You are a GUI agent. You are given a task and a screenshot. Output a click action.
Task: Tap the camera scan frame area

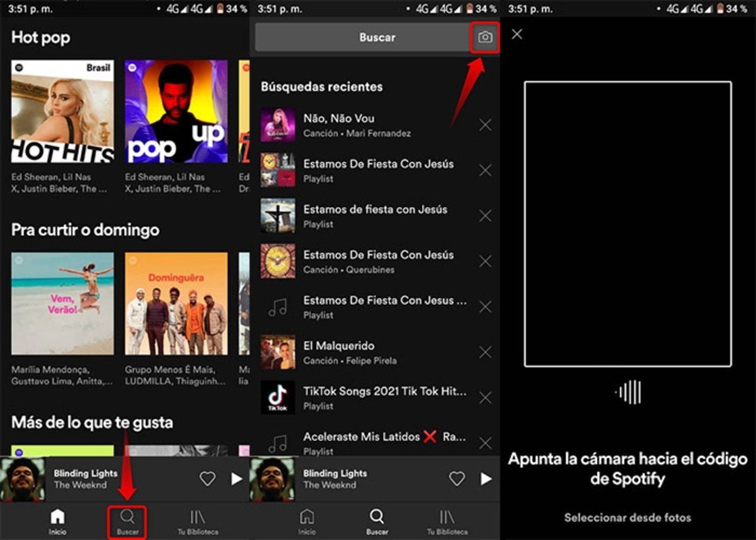627,224
